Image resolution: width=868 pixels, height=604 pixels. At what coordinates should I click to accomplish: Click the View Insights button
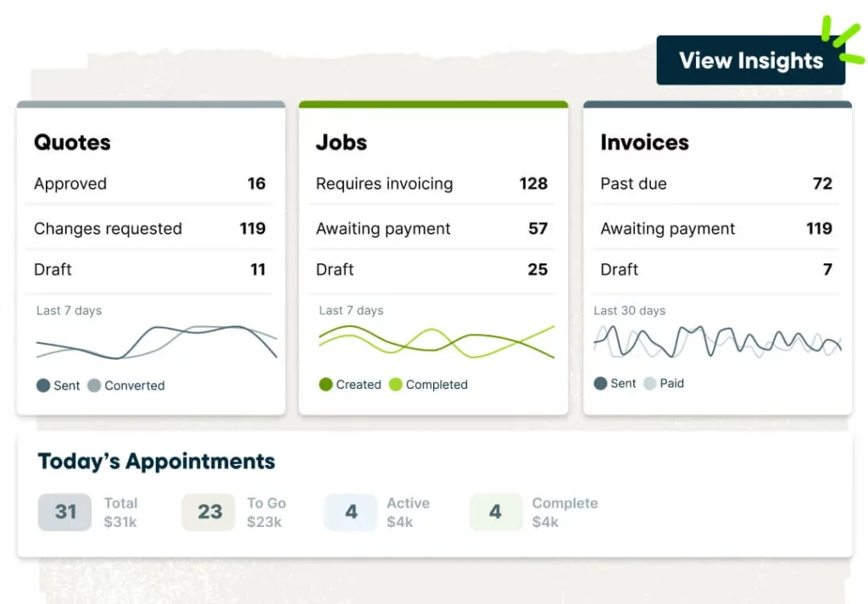coord(750,60)
